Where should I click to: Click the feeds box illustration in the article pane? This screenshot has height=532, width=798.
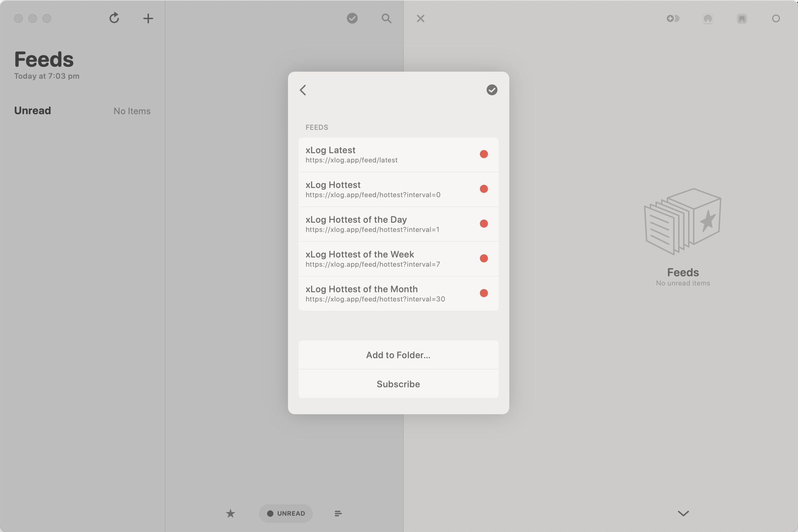point(683,221)
